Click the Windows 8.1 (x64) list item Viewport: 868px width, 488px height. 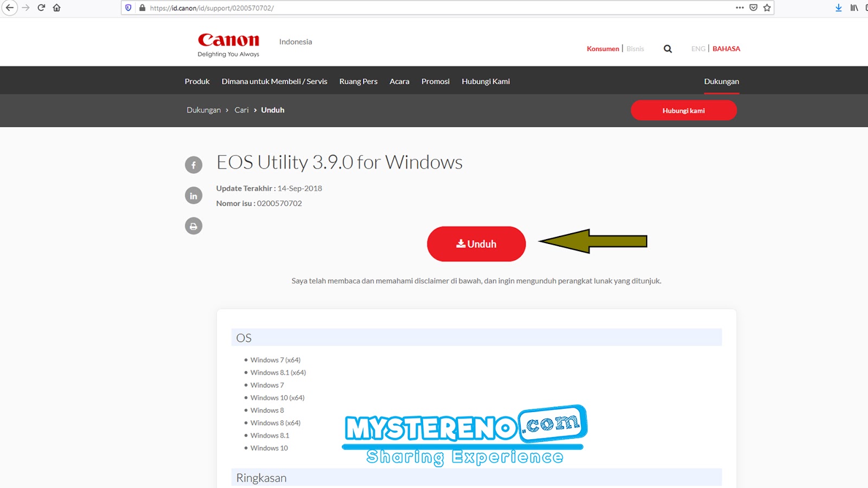click(278, 373)
